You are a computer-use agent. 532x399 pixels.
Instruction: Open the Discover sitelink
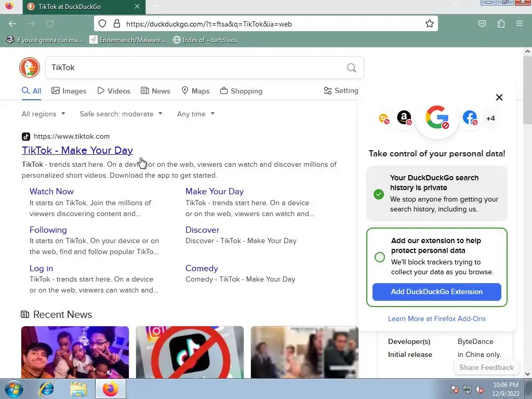click(x=202, y=230)
